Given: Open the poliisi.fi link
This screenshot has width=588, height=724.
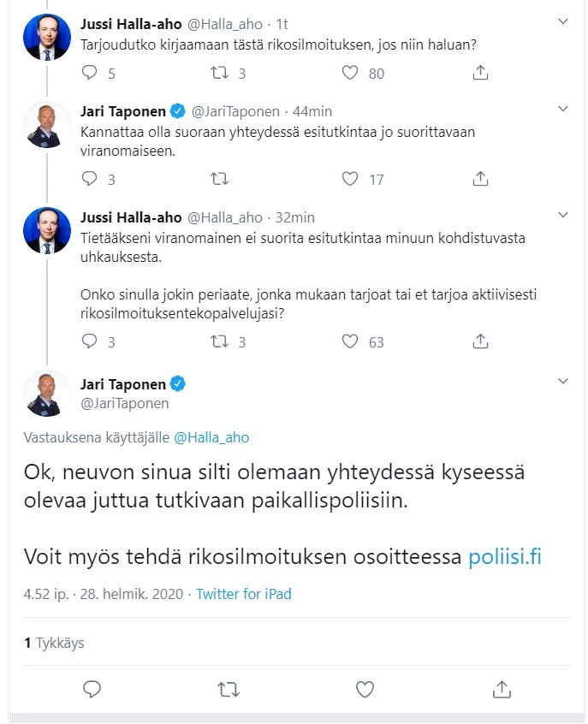Looking at the screenshot, I should pyautogui.click(x=504, y=557).
